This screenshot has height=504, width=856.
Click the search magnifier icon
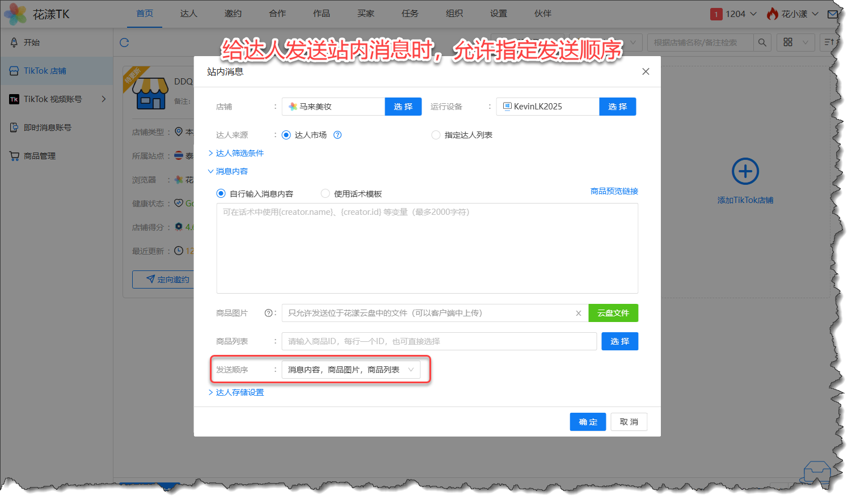(762, 43)
